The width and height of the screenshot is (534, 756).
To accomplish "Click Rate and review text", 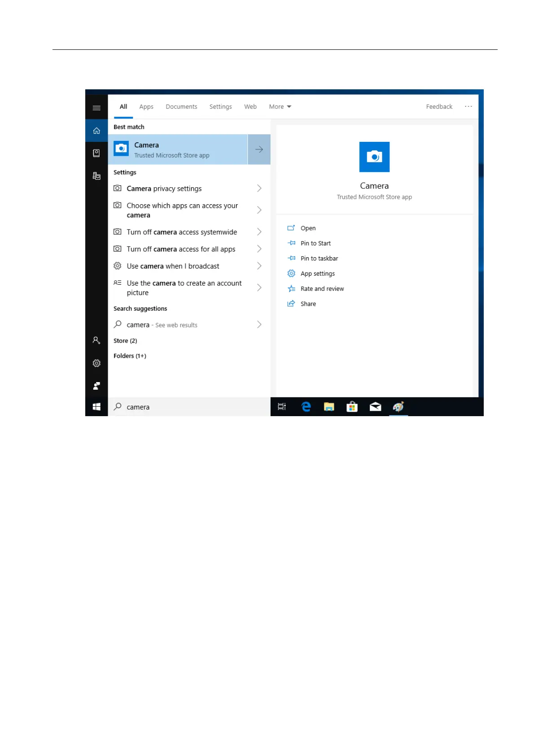I will point(322,289).
